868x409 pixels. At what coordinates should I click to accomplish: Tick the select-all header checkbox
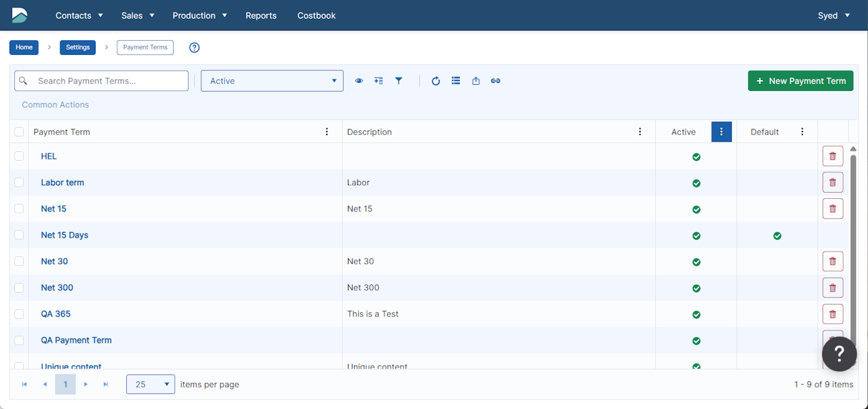pyautogui.click(x=19, y=132)
